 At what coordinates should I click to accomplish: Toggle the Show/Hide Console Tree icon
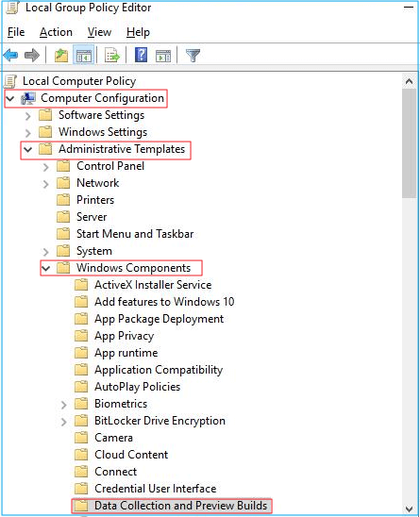click(83, 55)
